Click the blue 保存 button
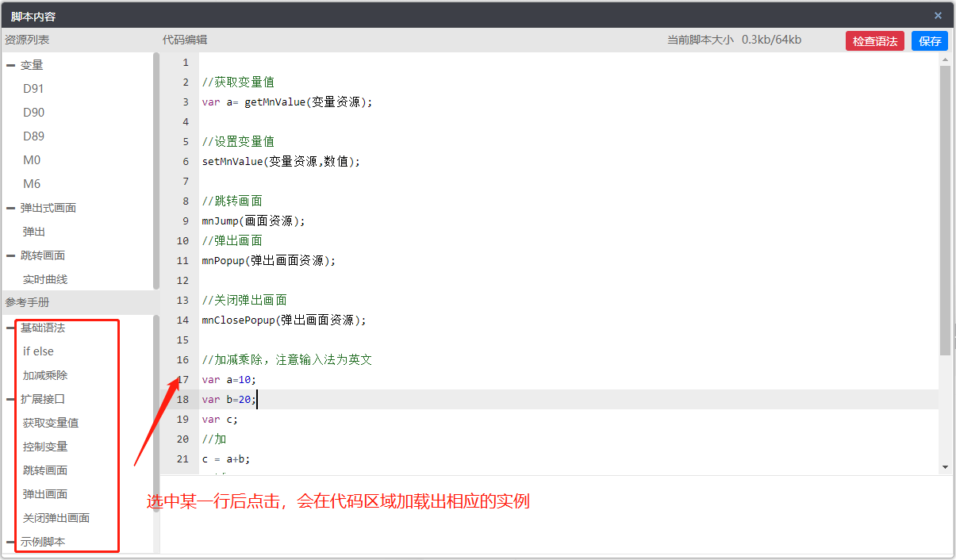Image resolution: width=956 pixels, height=560 pixels. coord(930,41)
